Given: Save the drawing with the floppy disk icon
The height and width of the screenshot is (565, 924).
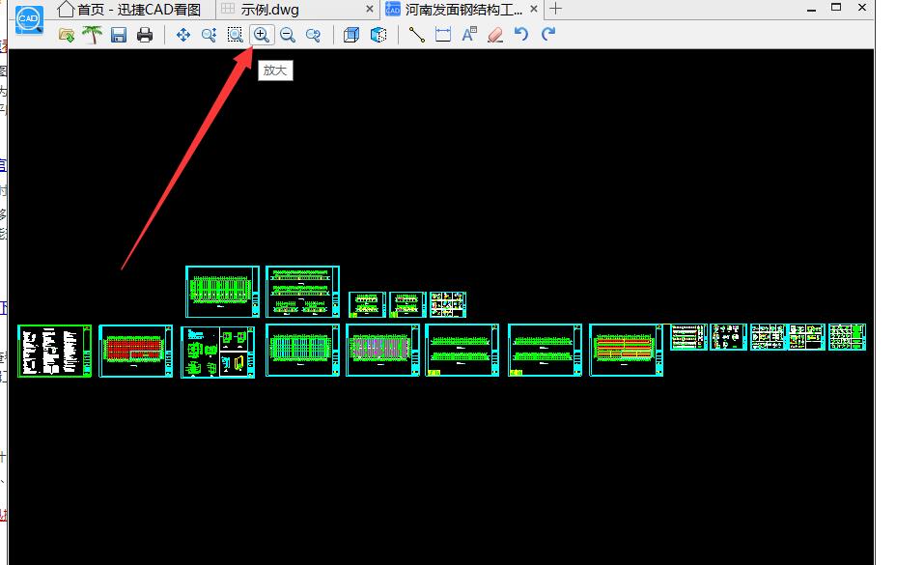Looking at the screenshot, I should [119, 36].
